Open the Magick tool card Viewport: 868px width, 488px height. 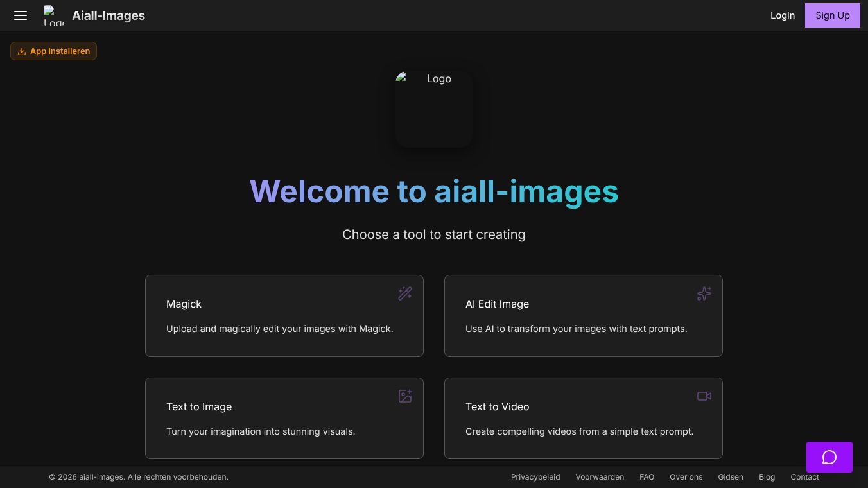point(284,315)
